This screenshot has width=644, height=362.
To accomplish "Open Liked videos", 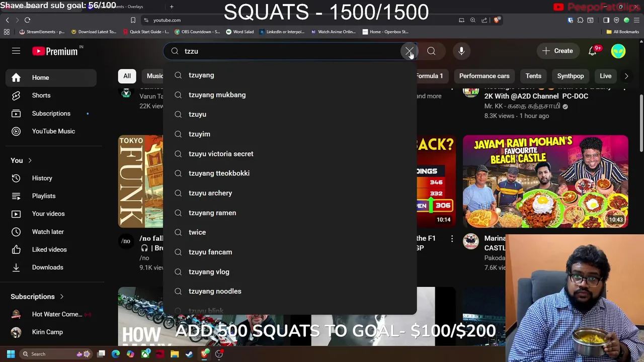I will coord(51,249).
